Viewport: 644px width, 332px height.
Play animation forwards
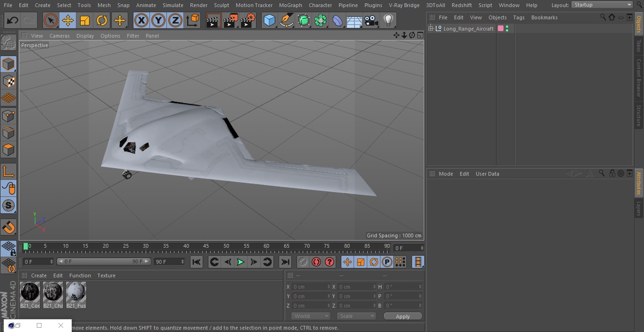pyautogui.click(x=240, y=262)
